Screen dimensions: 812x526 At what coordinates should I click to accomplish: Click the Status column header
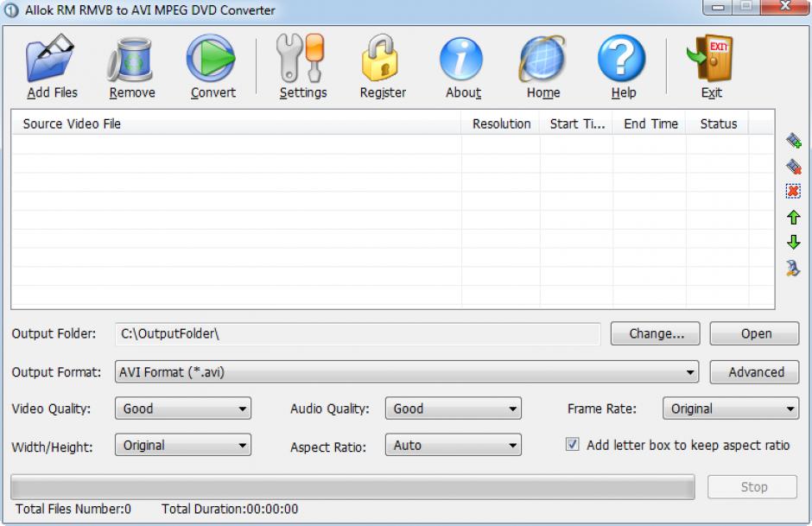pyautogui.click(x=717, y=124)
